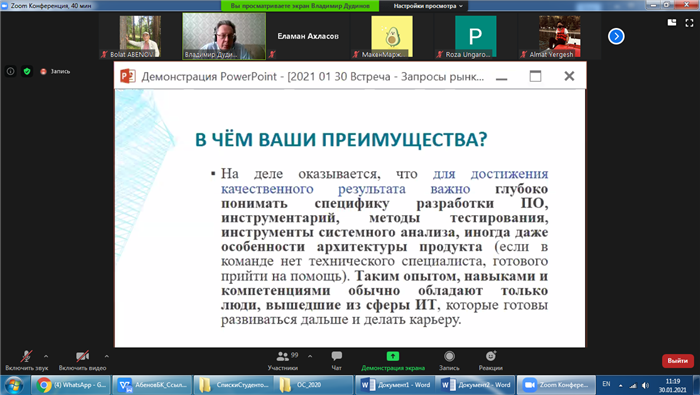Unmute microphone with Включить звук
This screenshot has width=700, height=395.
pos(26,361)
